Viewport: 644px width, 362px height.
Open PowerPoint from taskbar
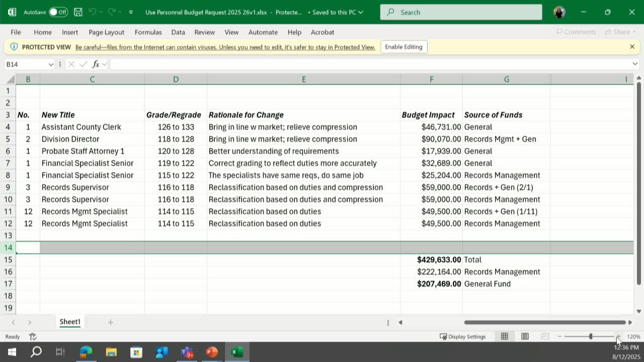pos(212,352)
